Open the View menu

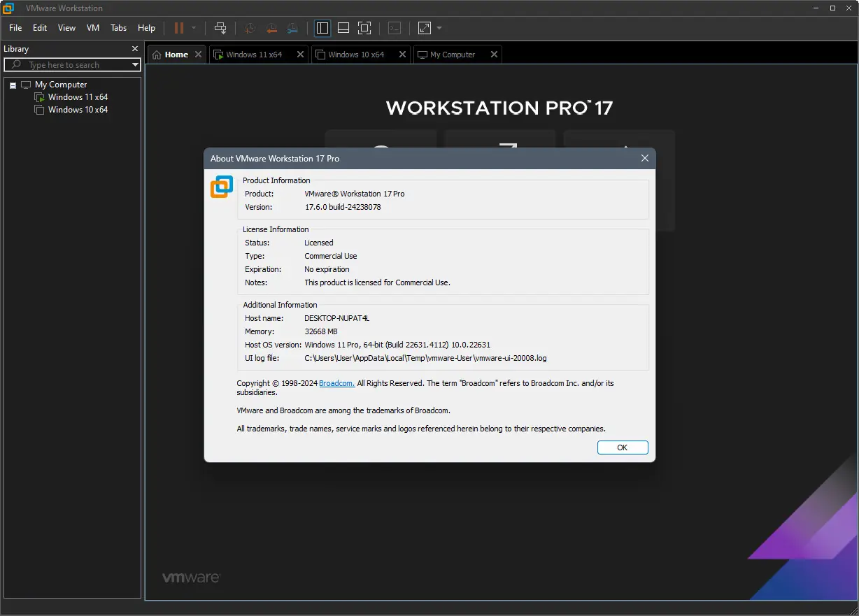66,28
